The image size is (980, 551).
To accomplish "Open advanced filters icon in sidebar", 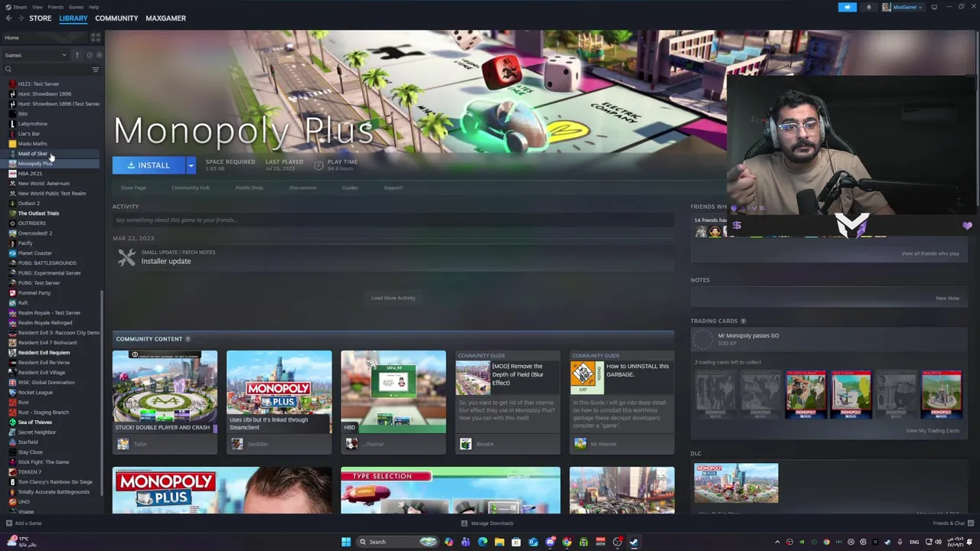I will (96, 70).
